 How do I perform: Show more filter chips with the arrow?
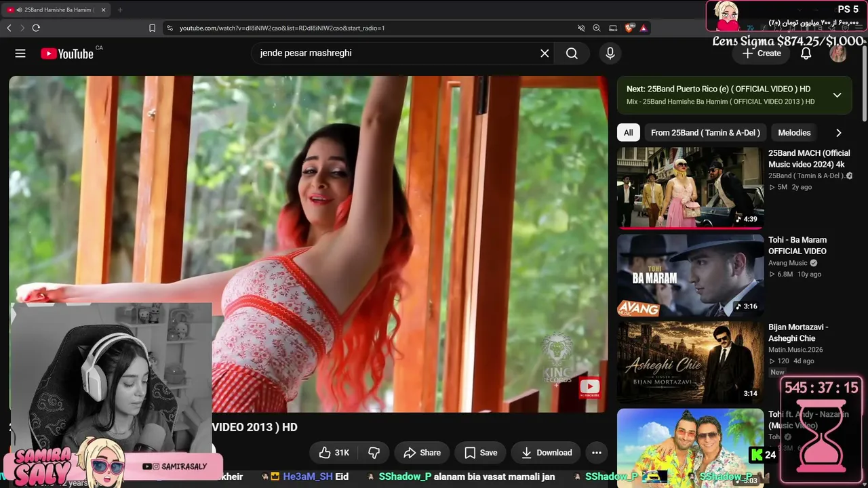(838, 133)
